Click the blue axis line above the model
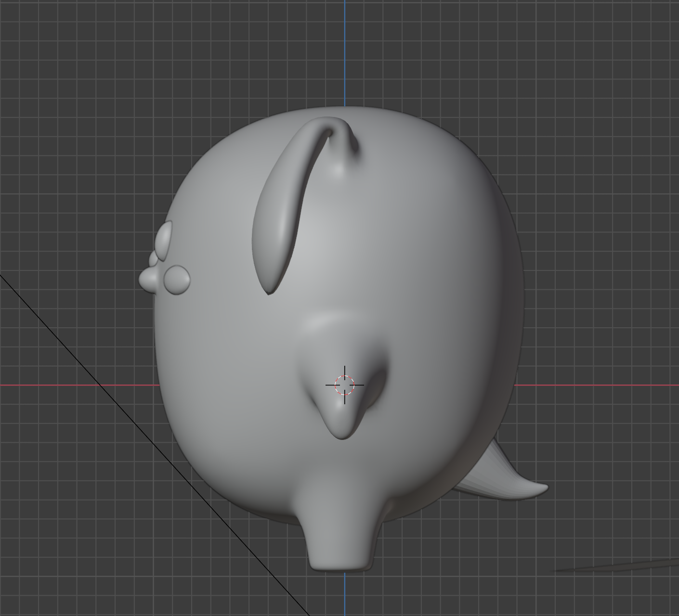This screenshot has width=679, height=616. [345, 48]
